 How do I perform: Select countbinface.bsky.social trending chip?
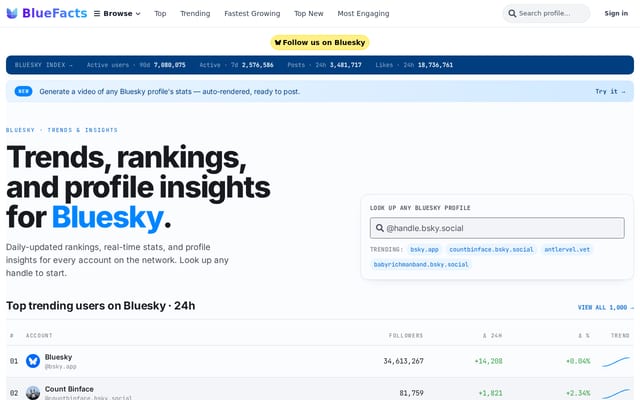491,249
